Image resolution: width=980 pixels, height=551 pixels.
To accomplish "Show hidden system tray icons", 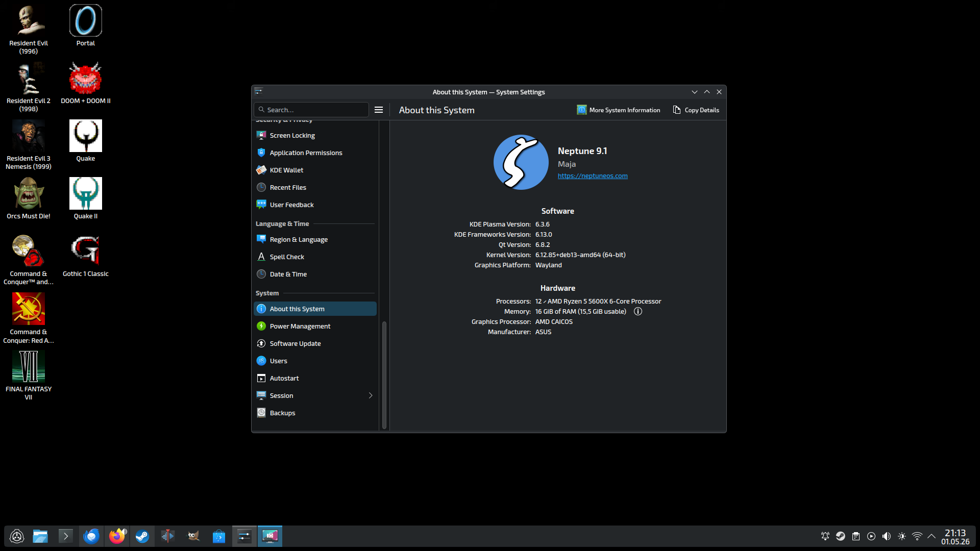I will [932, 536].
